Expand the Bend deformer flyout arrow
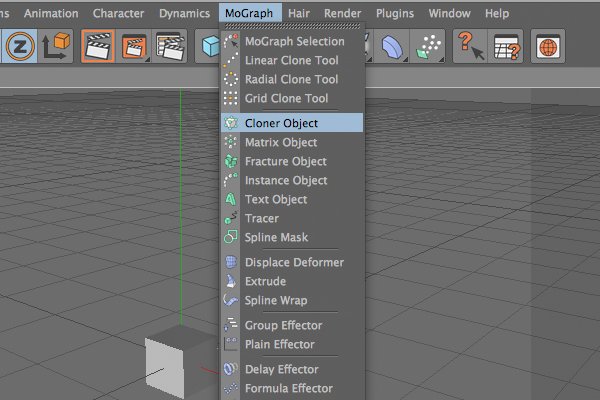Image resolution: width=600 pixels, height=400 pixels. [x=405, y=59]
